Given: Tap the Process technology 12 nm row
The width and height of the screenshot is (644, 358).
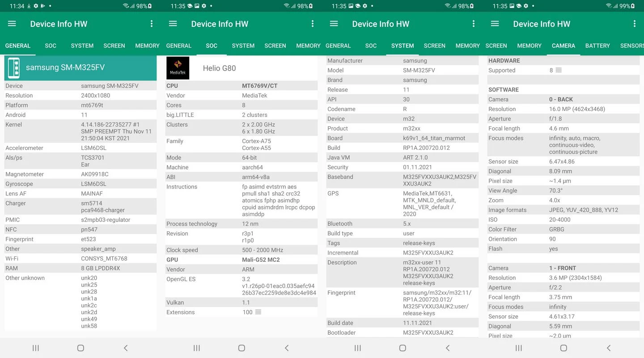Looking at the screenshot, I should point(241,224).
